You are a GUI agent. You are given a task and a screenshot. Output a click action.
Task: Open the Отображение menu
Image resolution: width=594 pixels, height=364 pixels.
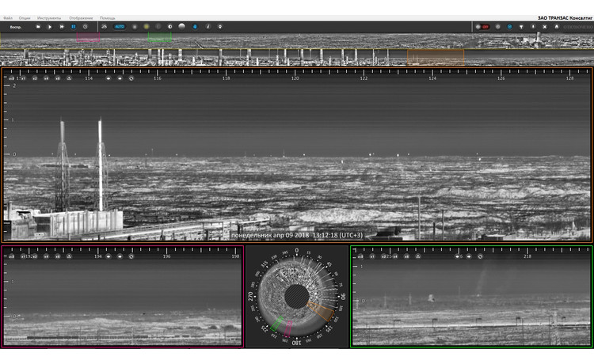pos(81,17)
